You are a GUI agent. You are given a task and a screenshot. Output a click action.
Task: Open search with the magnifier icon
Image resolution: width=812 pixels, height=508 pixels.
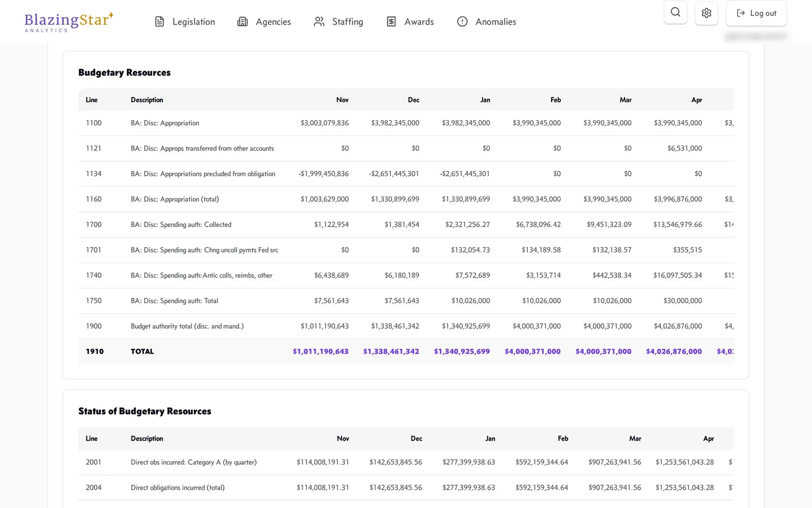(x=675, y=12)
